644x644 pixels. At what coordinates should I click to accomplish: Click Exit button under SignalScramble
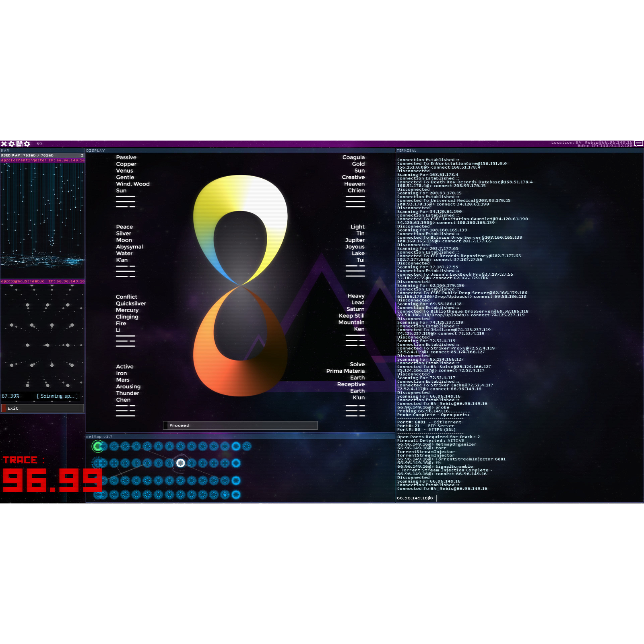pos(42,408)
